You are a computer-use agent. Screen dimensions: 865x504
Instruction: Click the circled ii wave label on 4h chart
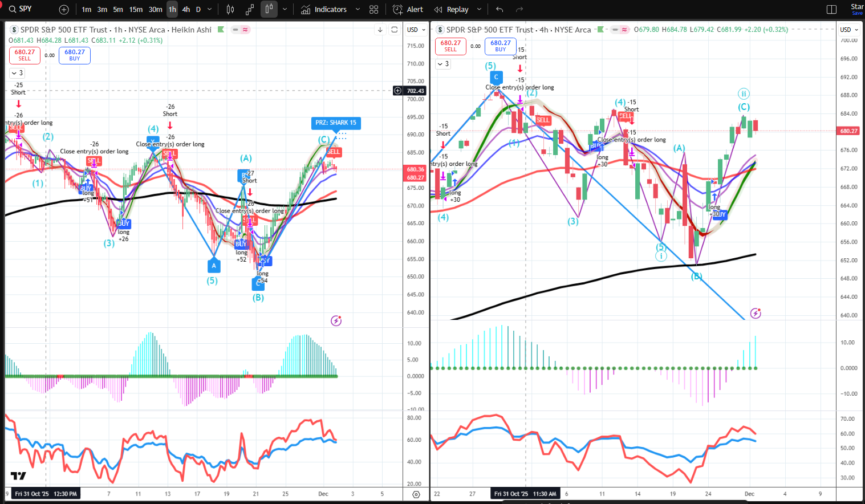(744, 94)
